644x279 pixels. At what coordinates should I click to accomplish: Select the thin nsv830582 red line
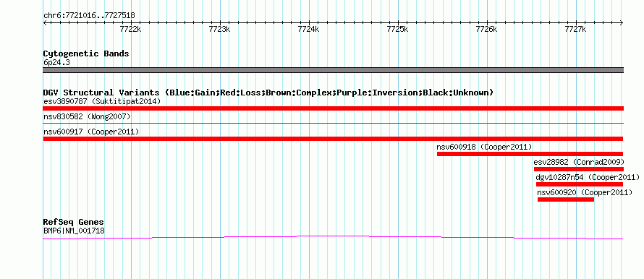(334, 123)
